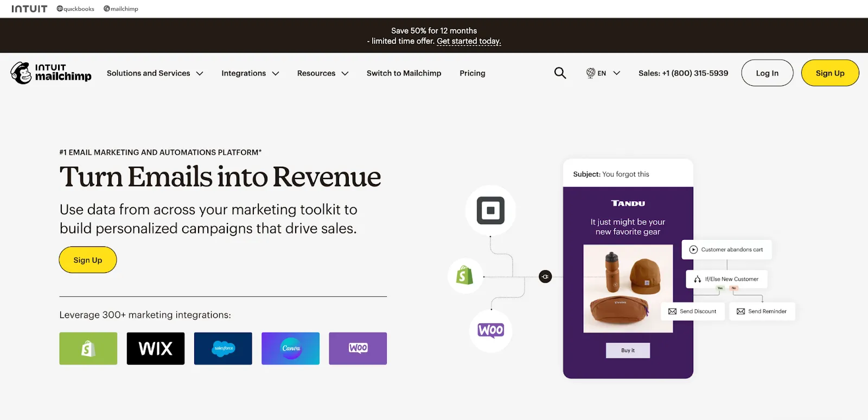Click the play icon on Customer abandons cart
868x420 pixels.
[693, 250]
